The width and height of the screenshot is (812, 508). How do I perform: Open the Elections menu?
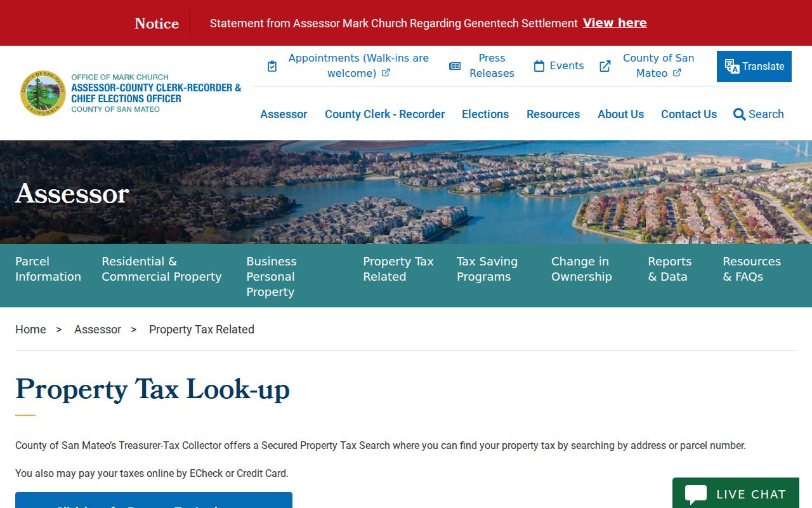coord(485,114)
